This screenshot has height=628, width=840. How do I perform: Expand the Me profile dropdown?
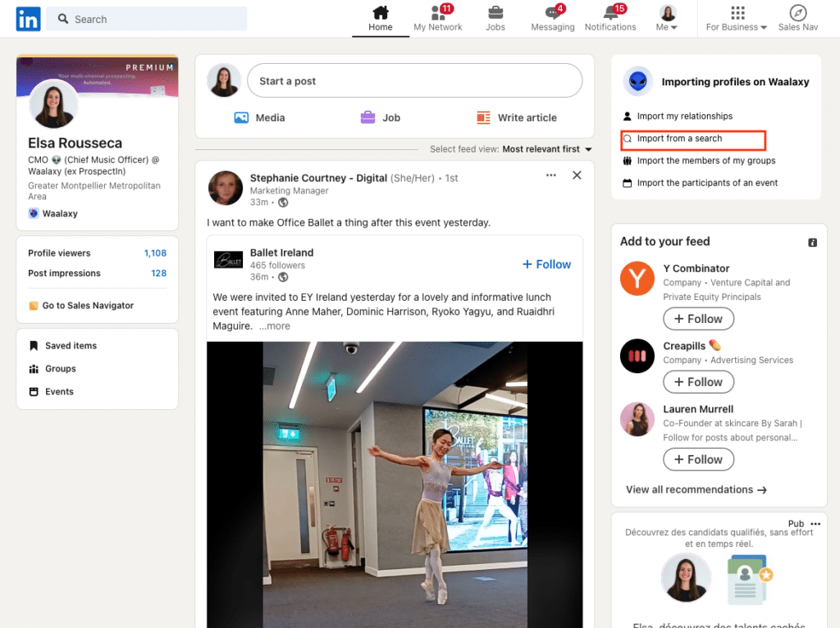pyautogui.click(x=668, y=19)
